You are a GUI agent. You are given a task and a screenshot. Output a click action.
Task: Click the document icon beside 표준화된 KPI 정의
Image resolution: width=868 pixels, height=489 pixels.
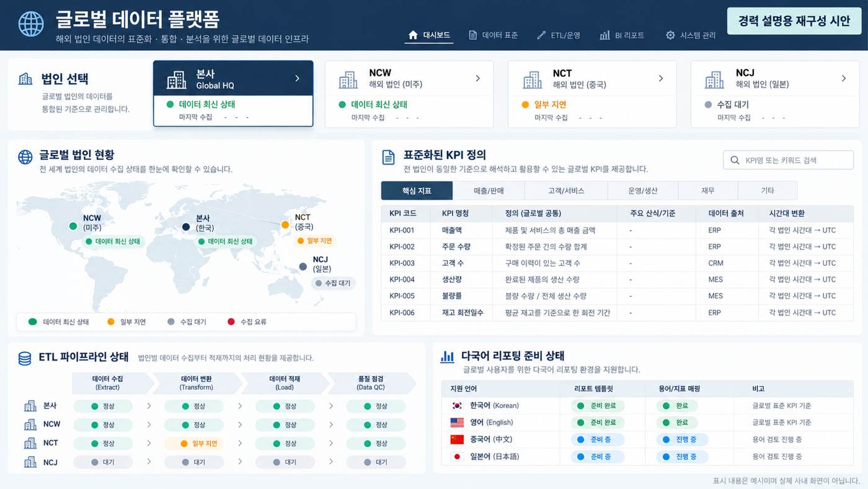[x=389, y=157]
